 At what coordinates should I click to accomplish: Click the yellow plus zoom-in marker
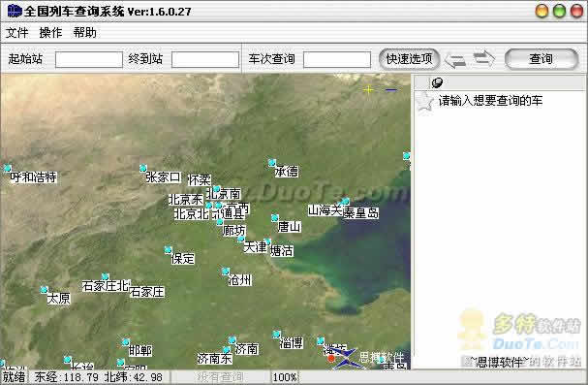coord(368,89)
